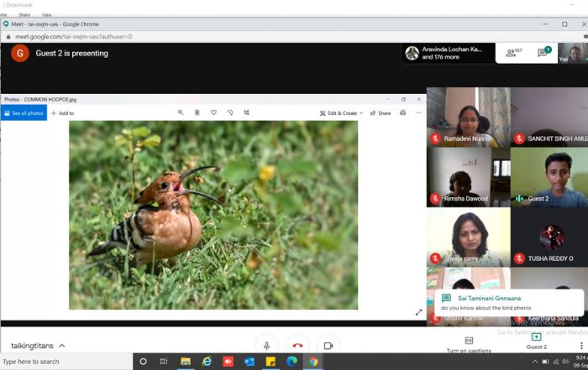This screenshot has width=588, height=370.
Task: Click the crop icon in Photos toolbar
Action: tap(246, 112)
